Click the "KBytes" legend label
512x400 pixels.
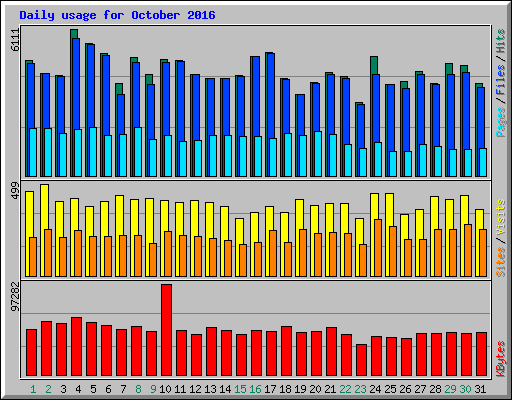(x=501, y=359)
